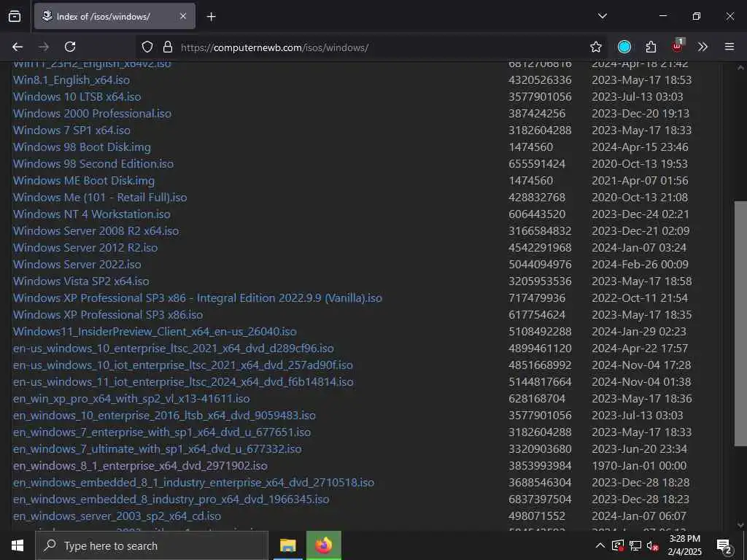Open Windows NT 4 Workstation.iso link
This screenshot has height=560, width=747.
click(x=92, y=214)
